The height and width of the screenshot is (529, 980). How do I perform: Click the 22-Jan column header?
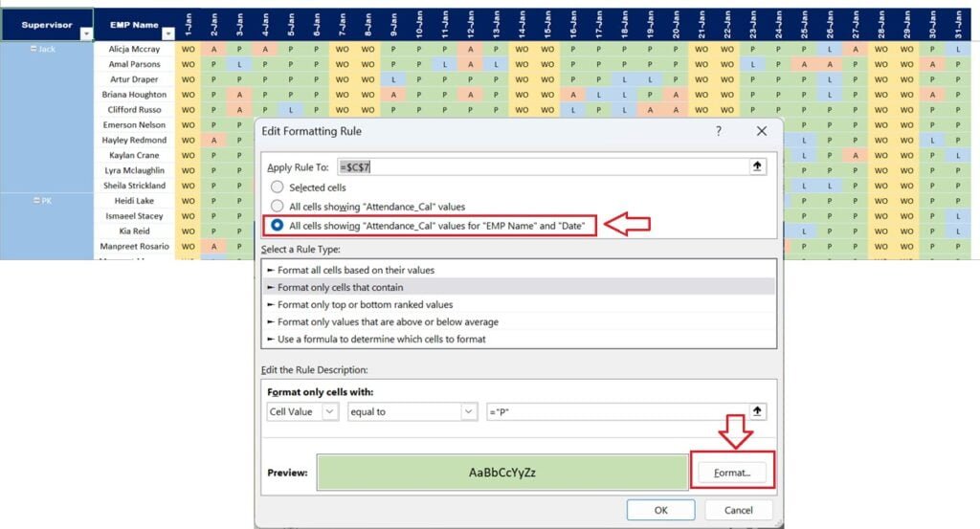pyautogui.click(x=727, y=25)
